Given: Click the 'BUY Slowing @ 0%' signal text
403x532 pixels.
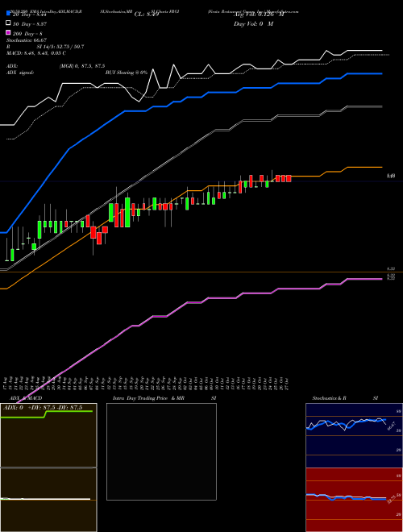Looking at the screenshot, I should 127,73.
